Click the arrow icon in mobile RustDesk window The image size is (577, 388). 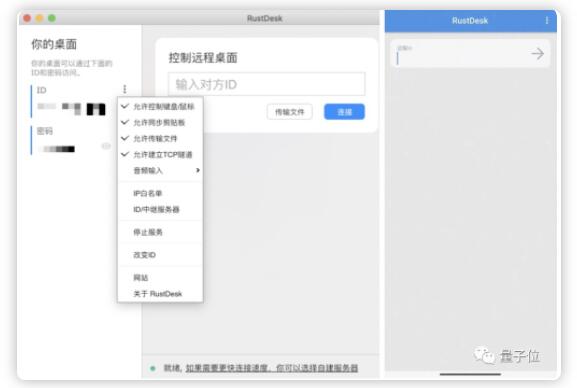point(537,54)
